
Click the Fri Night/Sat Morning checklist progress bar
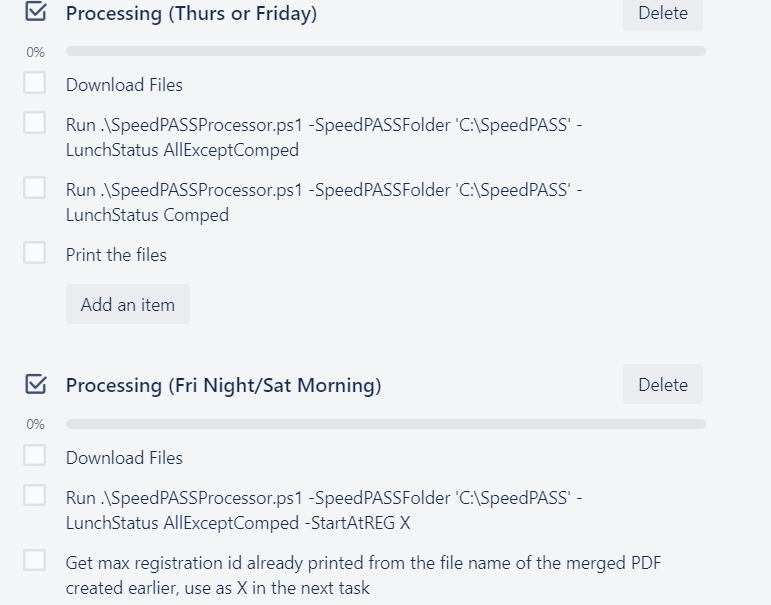(x=385, y=424)
